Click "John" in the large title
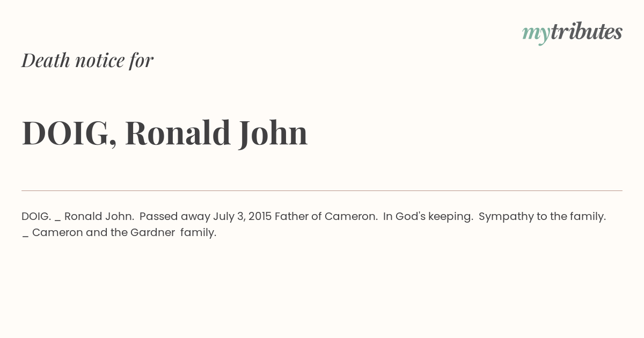 273,133
